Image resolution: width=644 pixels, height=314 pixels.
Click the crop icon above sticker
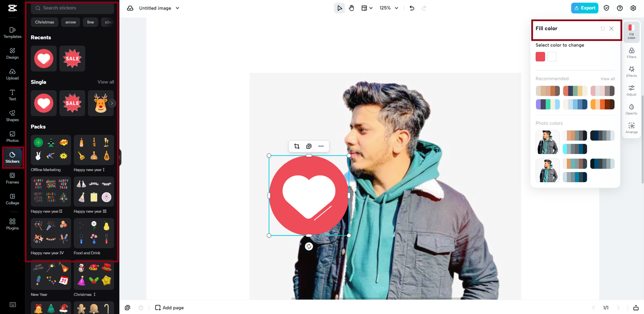point(297,146)
